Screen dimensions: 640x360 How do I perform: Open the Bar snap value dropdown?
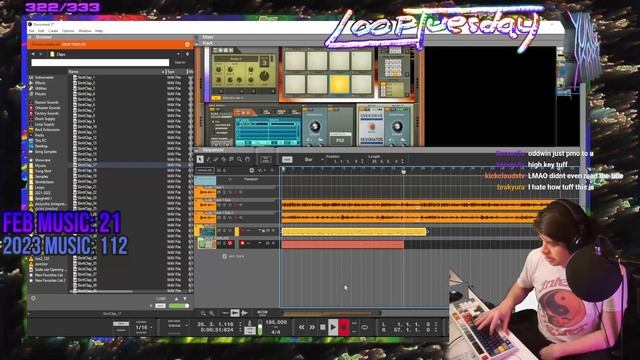(313, 160)
